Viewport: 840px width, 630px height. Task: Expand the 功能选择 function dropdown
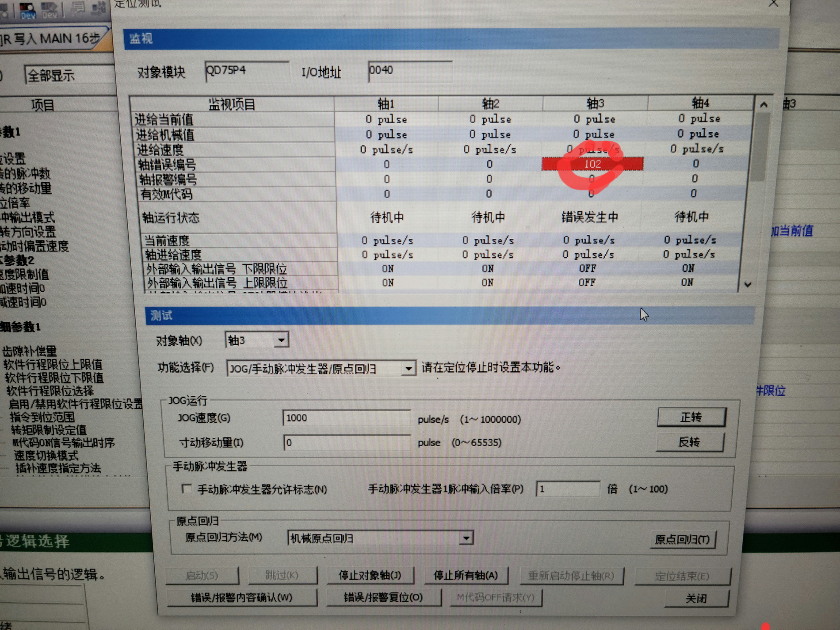[409, 368]
